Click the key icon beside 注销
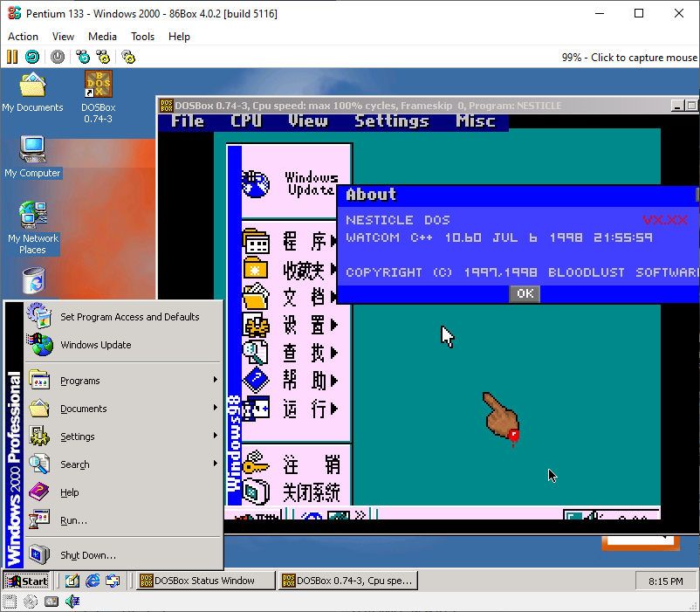Screen dimensions: 700x612 256,464
